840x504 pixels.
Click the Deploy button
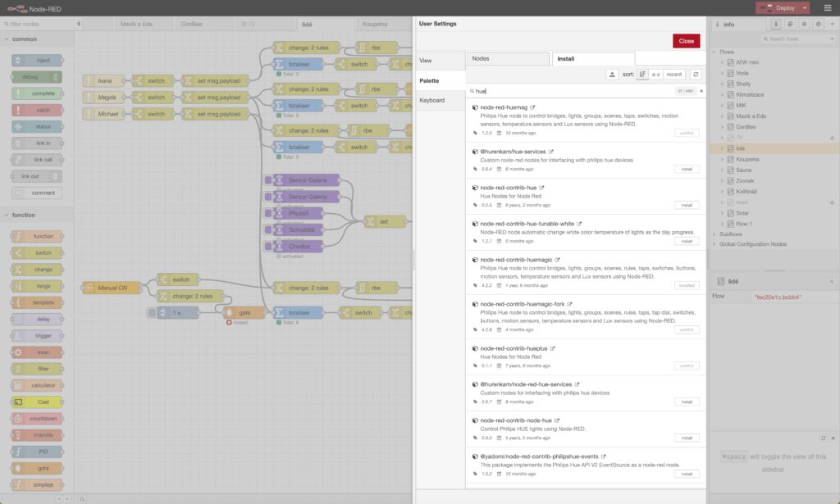778,8
